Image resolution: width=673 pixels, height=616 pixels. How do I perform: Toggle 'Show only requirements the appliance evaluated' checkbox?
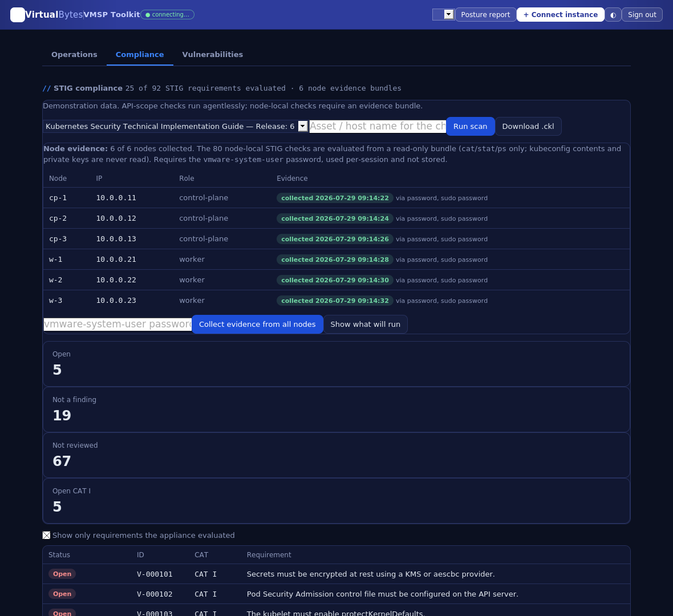[x=46, y=536]
